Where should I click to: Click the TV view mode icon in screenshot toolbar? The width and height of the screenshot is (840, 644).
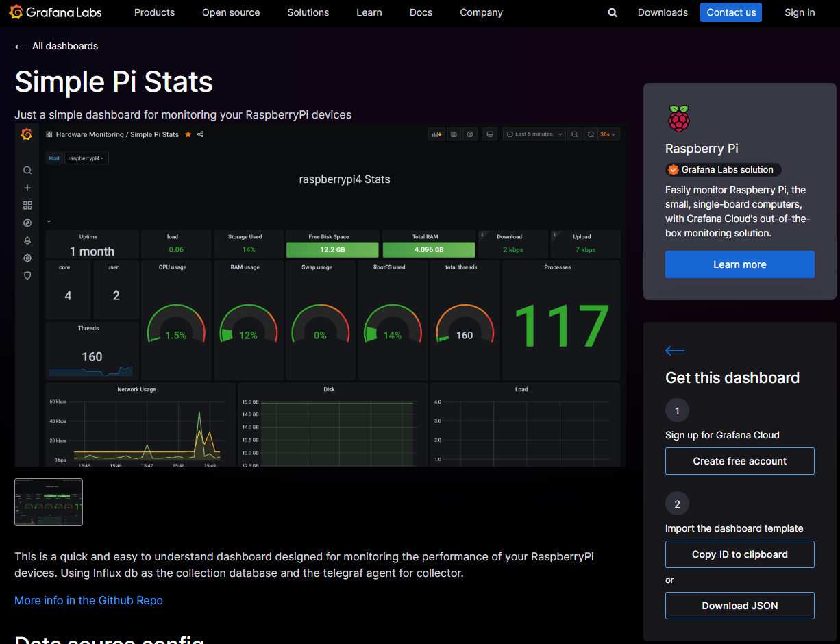[490, 134]
